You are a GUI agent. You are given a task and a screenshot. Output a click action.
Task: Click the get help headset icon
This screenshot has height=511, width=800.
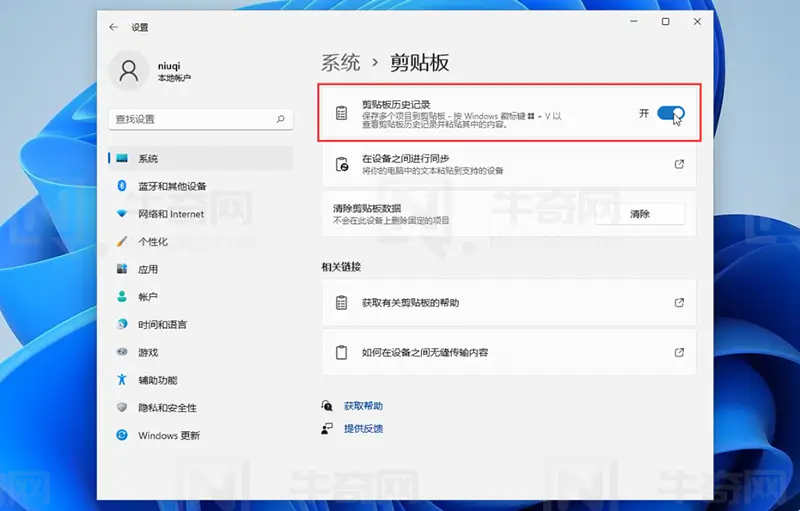(x=327, y=406)
